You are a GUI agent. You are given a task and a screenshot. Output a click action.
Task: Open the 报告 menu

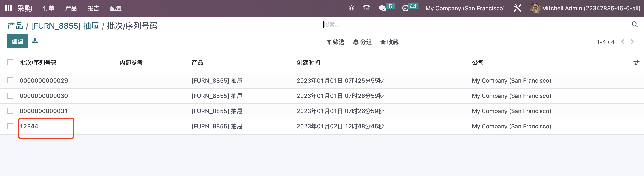tap(94, 8)
